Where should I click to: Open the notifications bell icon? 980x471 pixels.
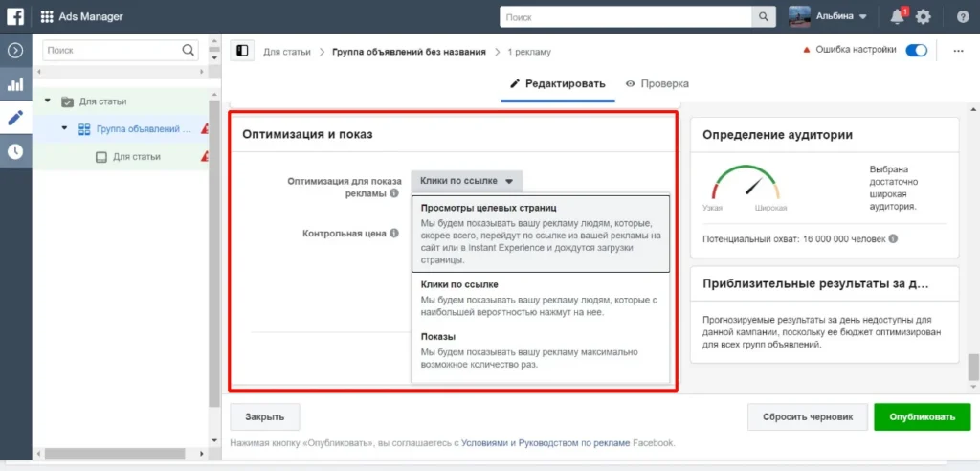(x=897, y=17)
